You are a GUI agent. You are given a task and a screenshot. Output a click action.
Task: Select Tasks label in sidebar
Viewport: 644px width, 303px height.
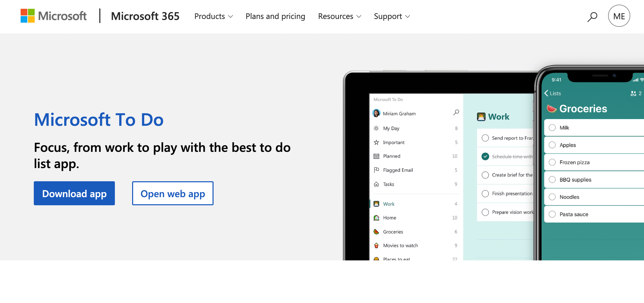(389, 184)
